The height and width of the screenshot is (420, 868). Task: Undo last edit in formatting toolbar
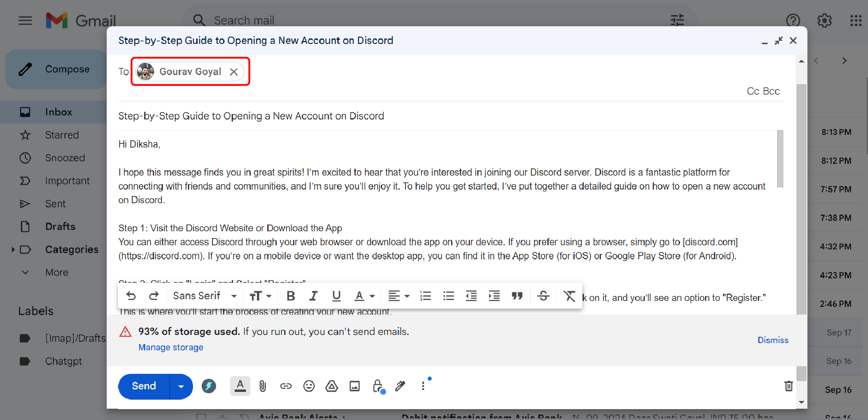click(131, 296)
